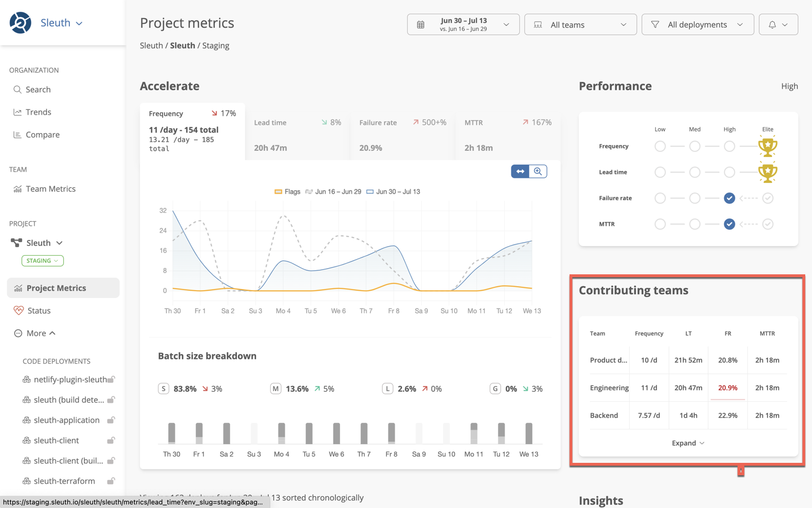Select the MTTR metric tab
Viewport: 812px width, 508px height.
click(x=507, y=135)
